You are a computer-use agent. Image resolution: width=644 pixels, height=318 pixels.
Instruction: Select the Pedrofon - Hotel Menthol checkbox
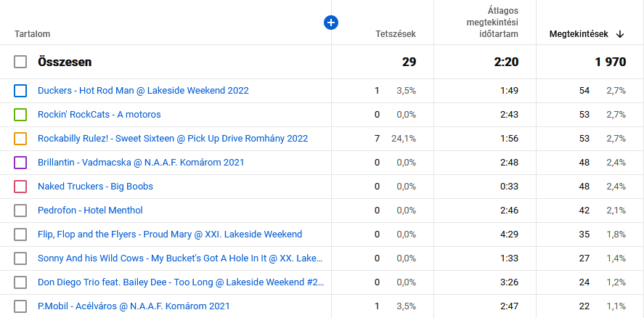[x=20, y=211]
